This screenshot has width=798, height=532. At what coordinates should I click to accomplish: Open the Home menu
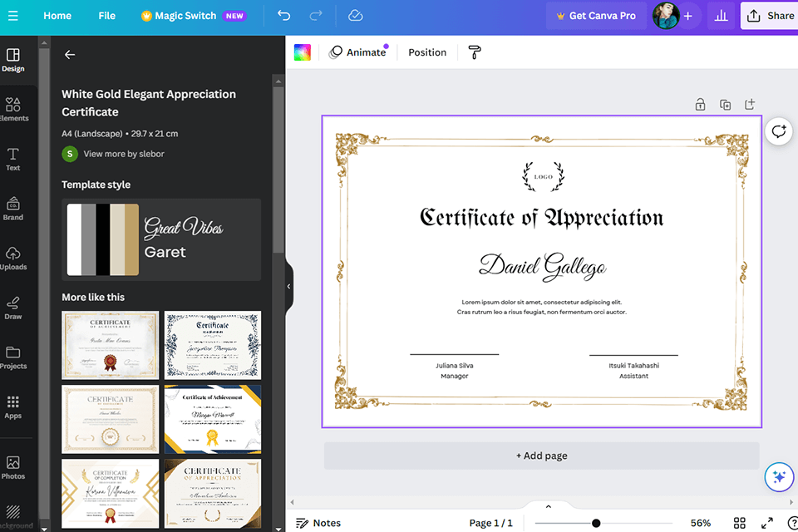pos(57,16)
